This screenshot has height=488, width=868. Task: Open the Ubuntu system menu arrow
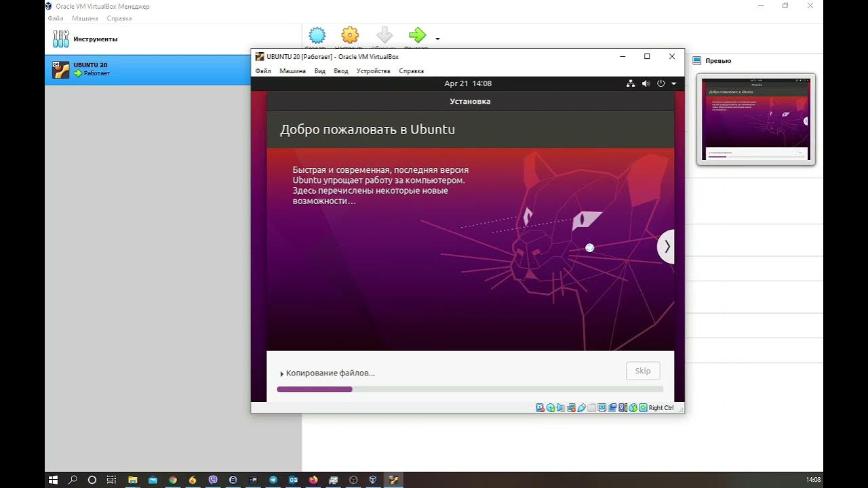click(674, 83)
